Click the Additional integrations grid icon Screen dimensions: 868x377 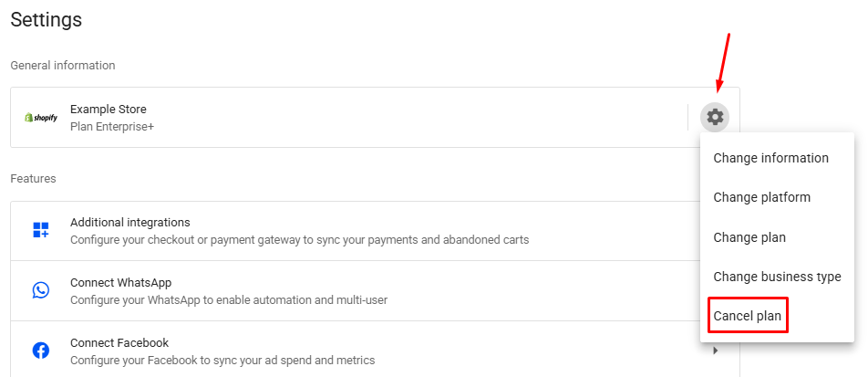point(41,230)
